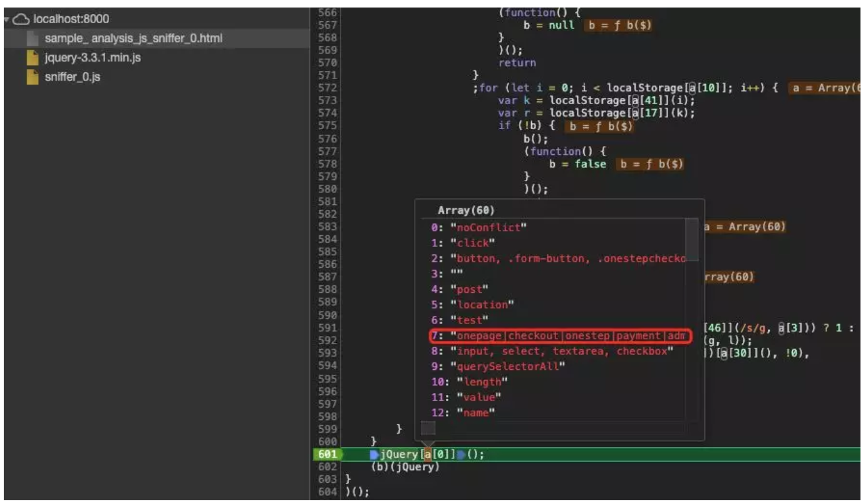The image size is (868, 504).
Task: Click the 'a = Array(60)' badge on line 583
Action: (x=745, y=227)
